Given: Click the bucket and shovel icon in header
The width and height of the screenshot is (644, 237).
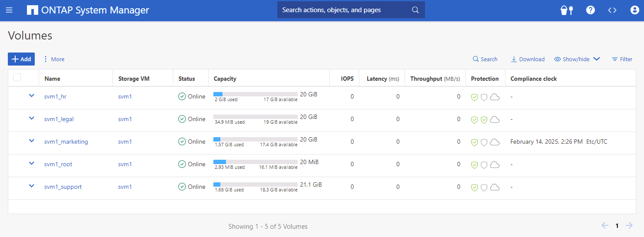Looking at the screenshot, I should [x=567, y=10].
